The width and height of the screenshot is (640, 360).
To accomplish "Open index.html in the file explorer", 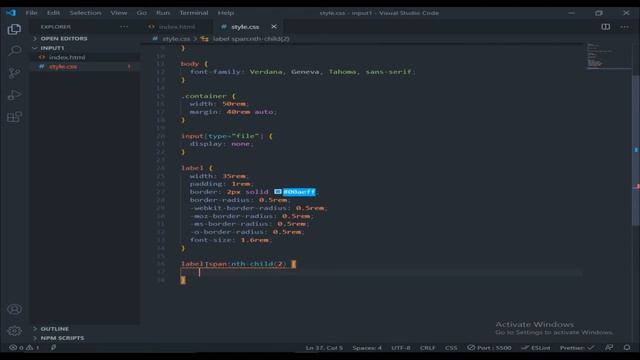I will tap(67, 57).
